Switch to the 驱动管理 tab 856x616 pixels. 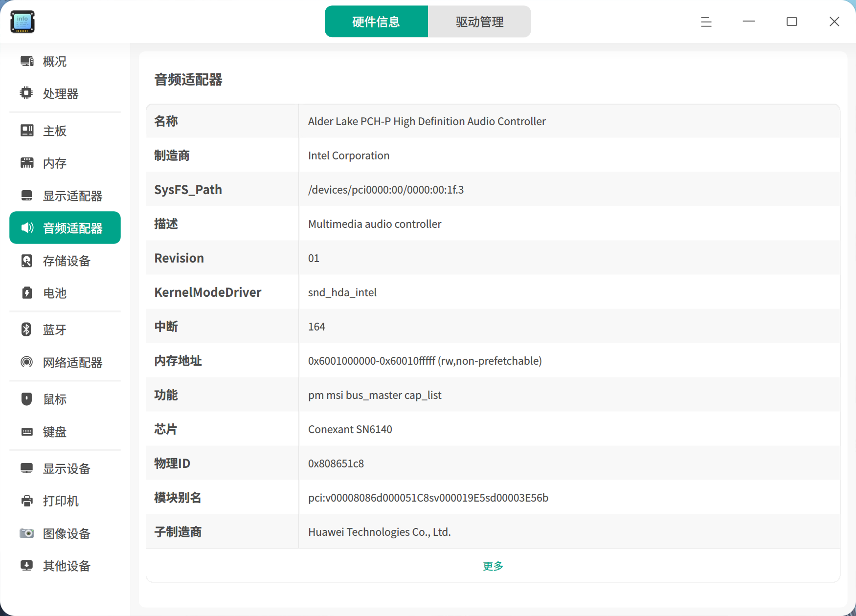tap(479, 22)
